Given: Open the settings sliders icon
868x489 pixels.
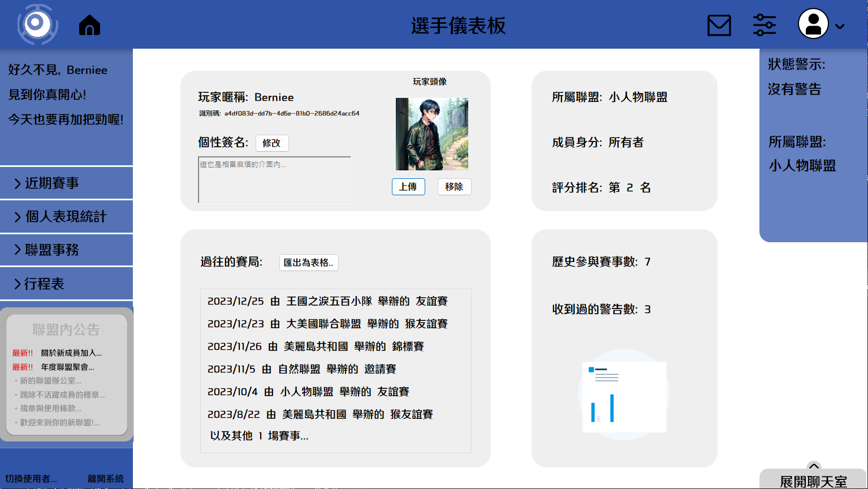Looking at the screenshot, I should pos(764,25).
